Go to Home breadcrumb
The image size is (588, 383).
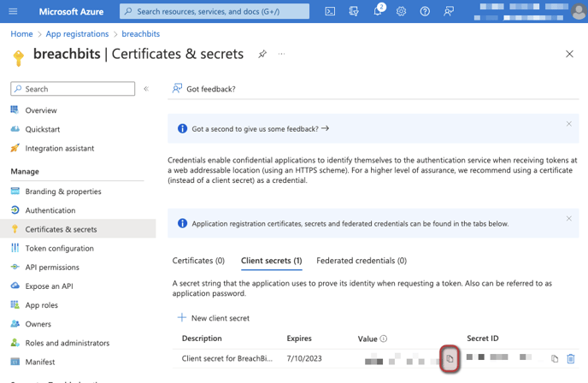(21, 33)
